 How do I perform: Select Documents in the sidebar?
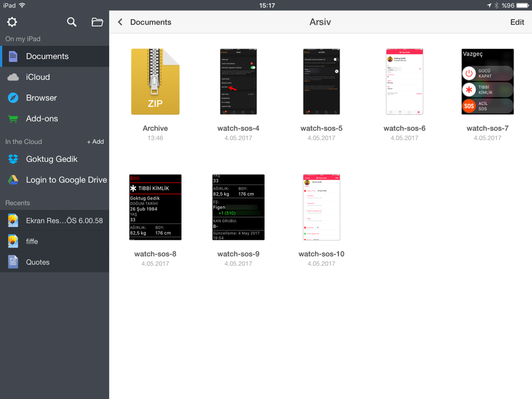click(47, 56)
